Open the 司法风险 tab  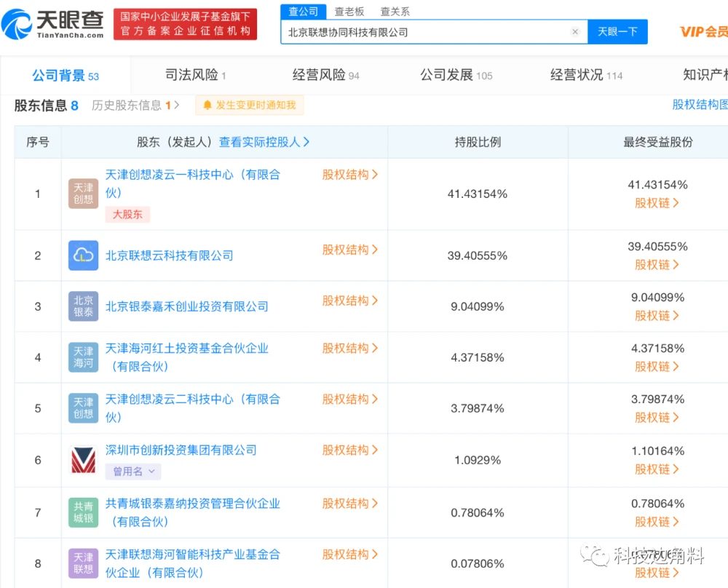[195, 75]
